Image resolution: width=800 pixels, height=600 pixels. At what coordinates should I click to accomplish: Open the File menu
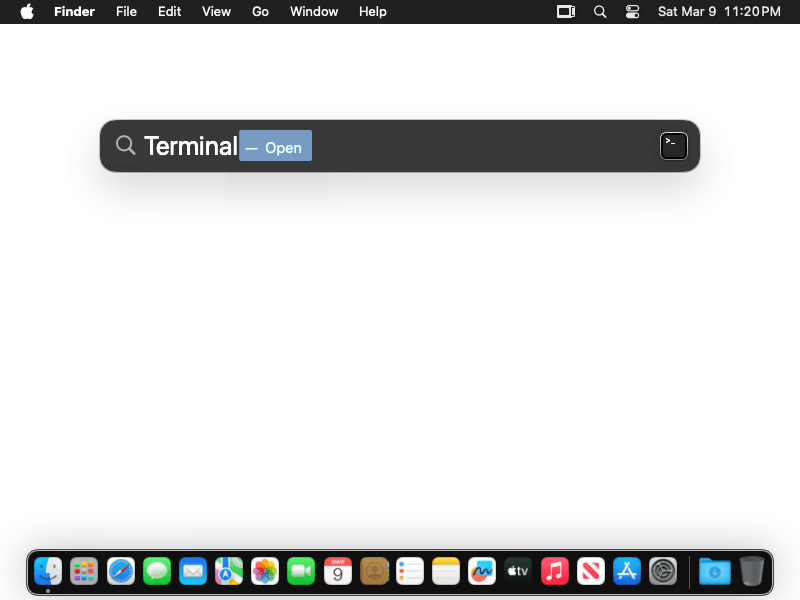126,12
